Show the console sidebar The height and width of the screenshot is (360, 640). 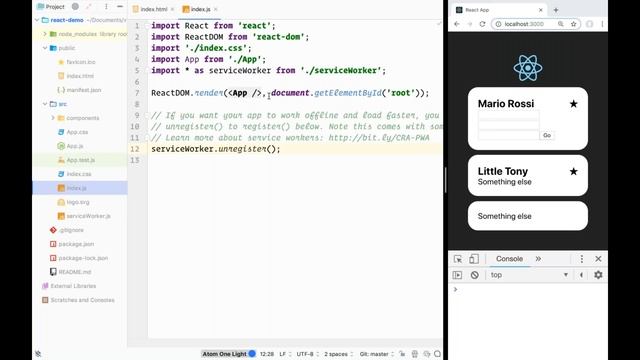coord(457,275)
